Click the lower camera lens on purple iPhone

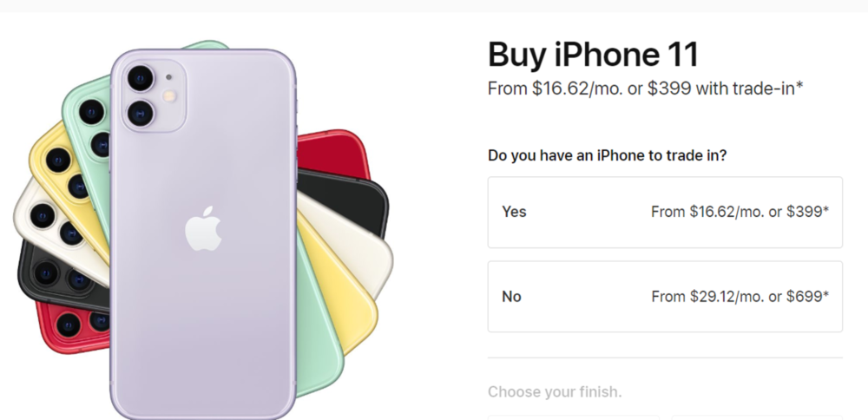point(139,112)
